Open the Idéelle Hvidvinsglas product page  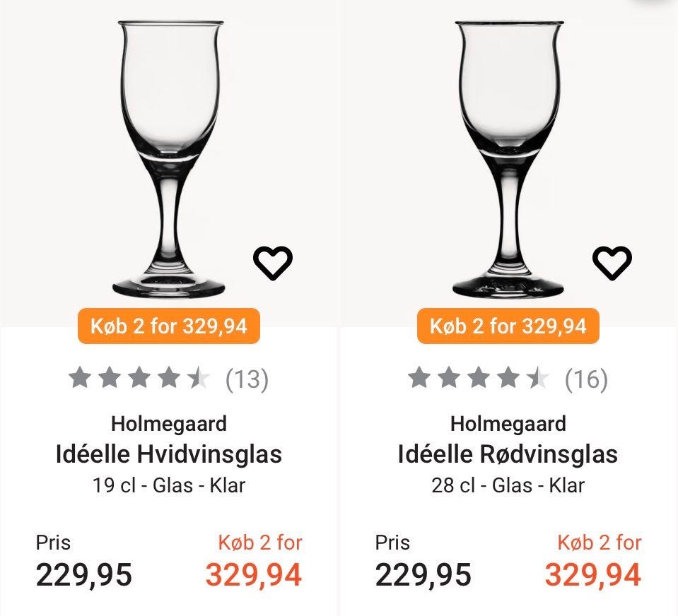click(169, 454)
